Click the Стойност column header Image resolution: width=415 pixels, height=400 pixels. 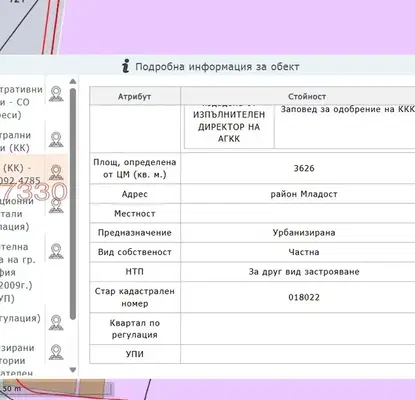(307, 96)
